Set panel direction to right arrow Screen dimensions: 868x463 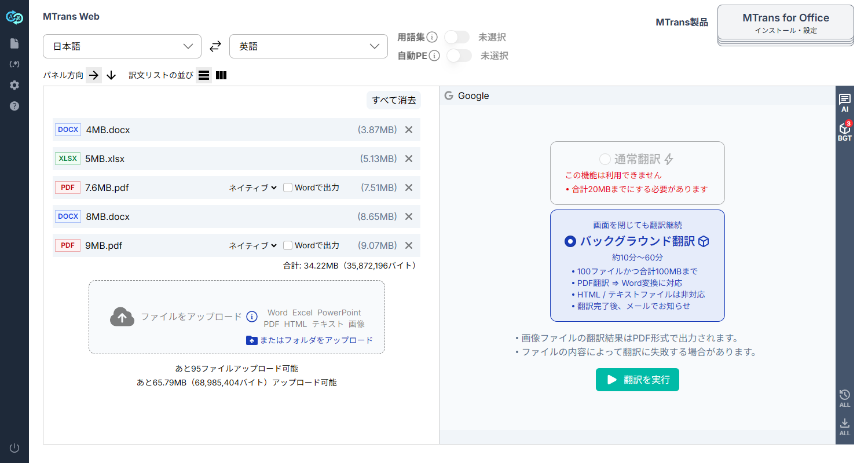pos(94,75)
